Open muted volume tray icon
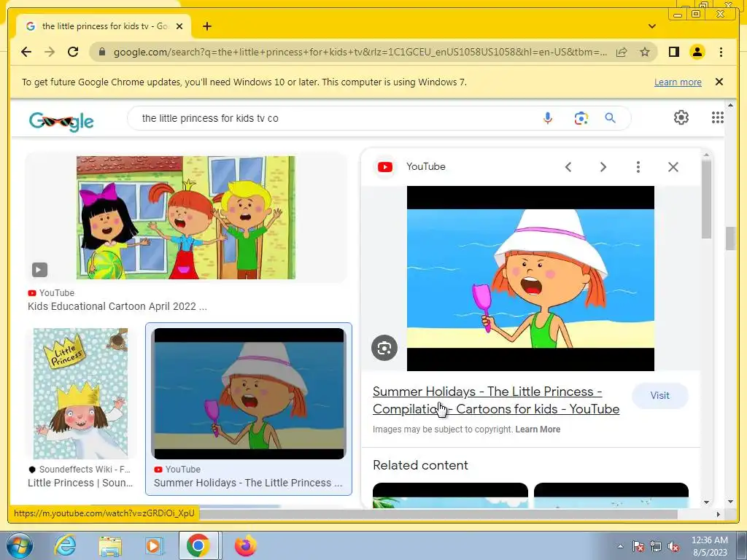The width and height of the screenshot is (747, 560). (673, 546)
